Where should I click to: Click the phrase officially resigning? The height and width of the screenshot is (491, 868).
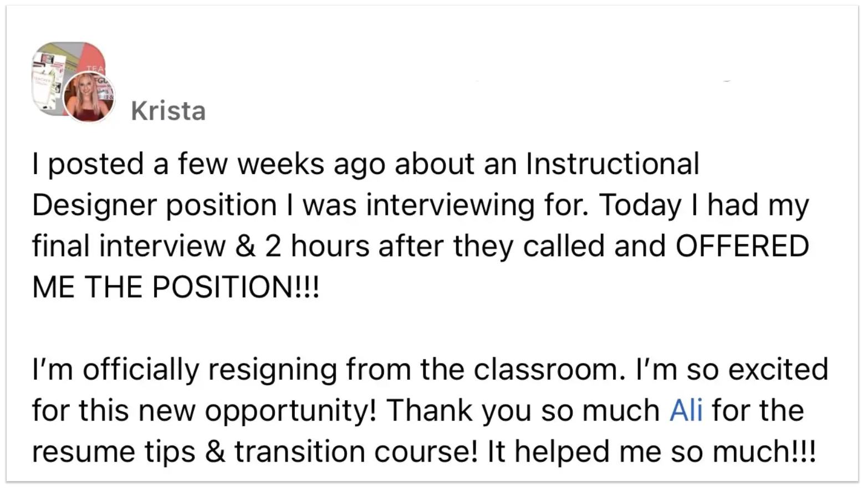point(210,370)
